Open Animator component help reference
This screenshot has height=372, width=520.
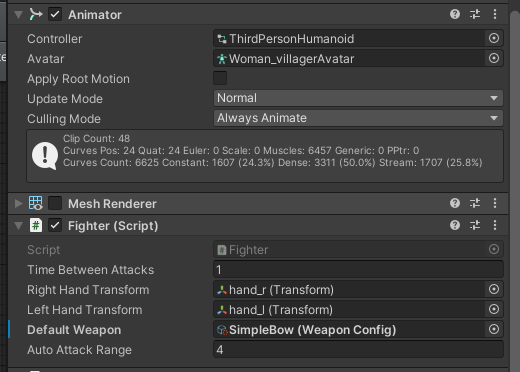pos(455,14)
